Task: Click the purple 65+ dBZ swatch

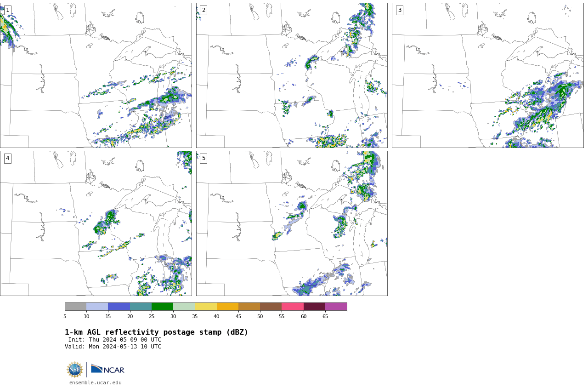Action: pos(336,307)
